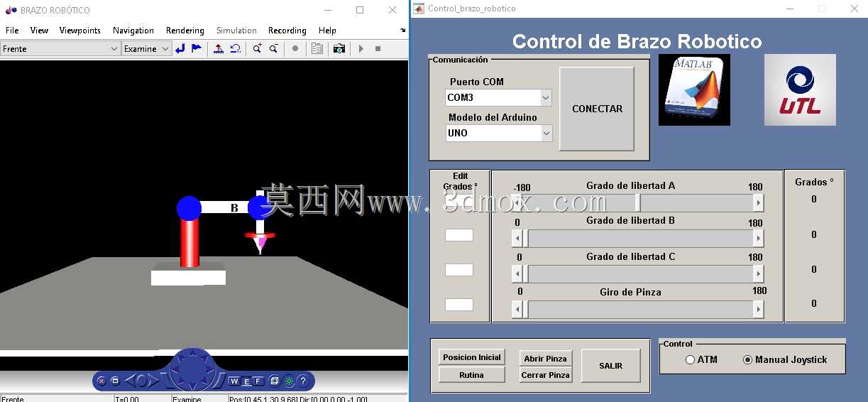Image resolution: width=868 pixels, height=402 pixels.
Task: Capture a frame with the camera icon
Action: tap(339, 48)
